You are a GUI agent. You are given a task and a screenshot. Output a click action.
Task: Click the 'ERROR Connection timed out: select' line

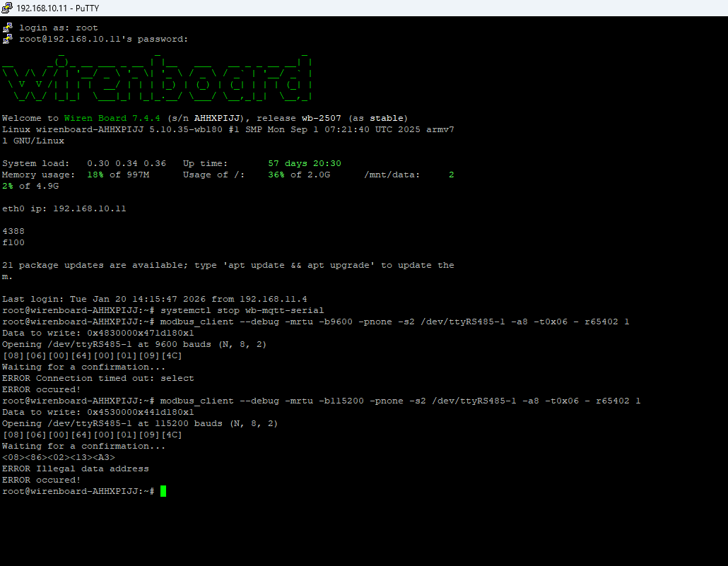pos(98,378)
